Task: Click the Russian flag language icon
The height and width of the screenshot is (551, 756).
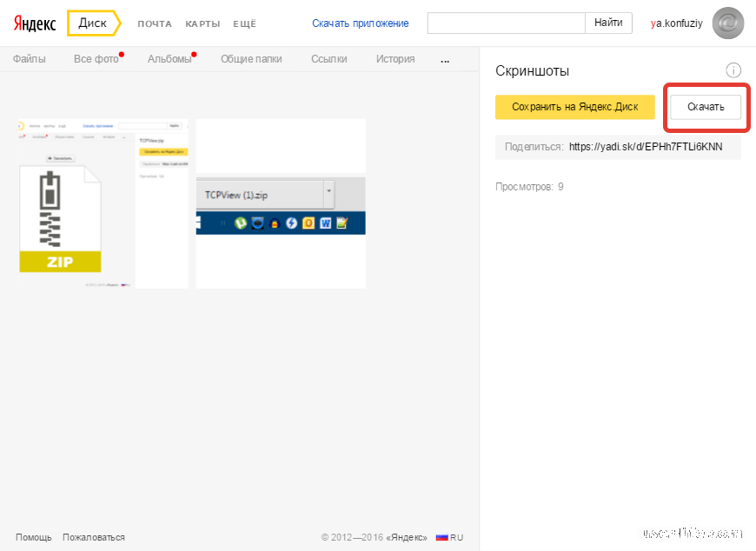Action: tap(442, 537)
